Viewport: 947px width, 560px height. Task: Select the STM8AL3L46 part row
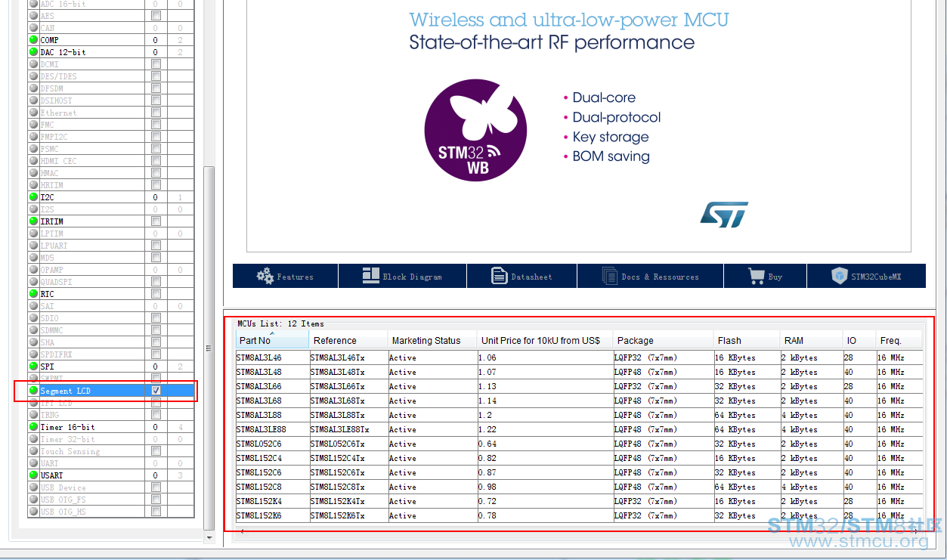(579, 357)
